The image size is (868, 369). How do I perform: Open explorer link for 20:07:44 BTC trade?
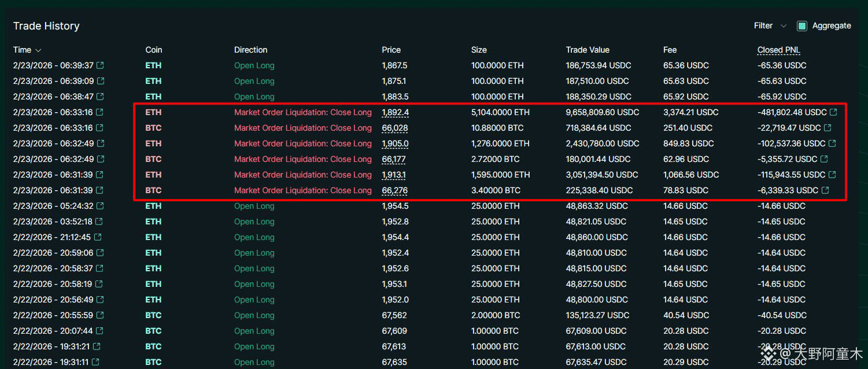[x=99, y=331]
